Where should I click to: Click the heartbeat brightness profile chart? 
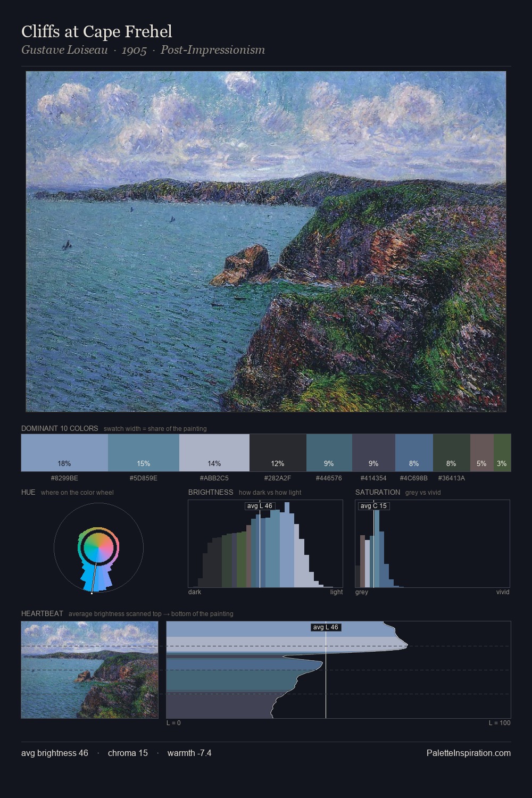pyautogui.click(x=338, y=670)
